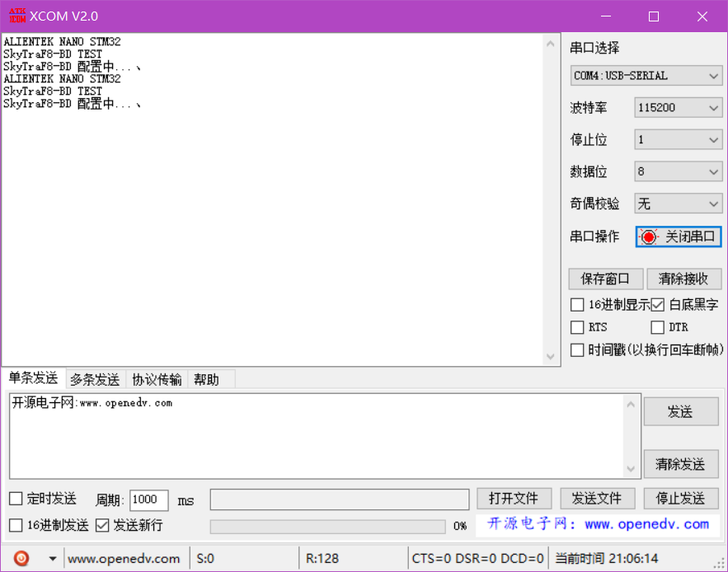728x572 pixels.
Task: Open the COM4:USB-SERIAL port selector
Action: (646, 75)
